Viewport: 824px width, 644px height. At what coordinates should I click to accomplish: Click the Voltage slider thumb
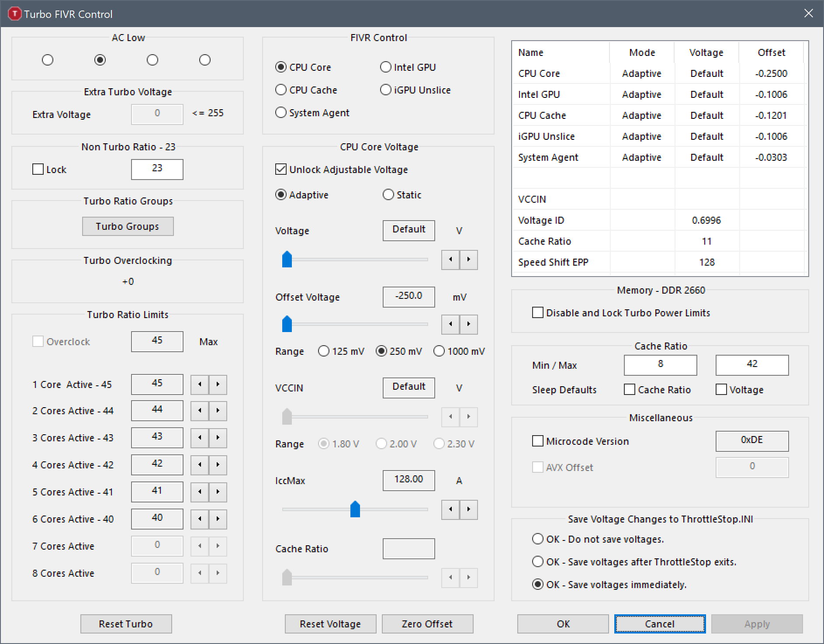tap(287, 259)
